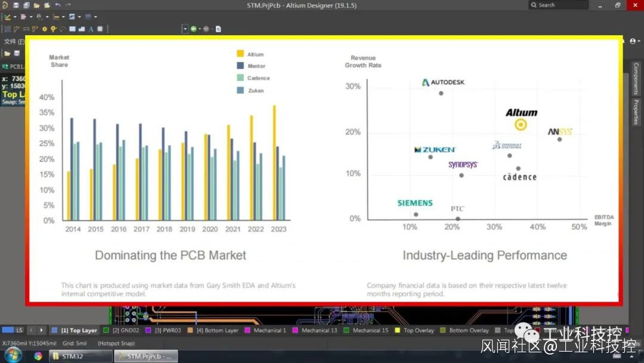Image resolution: width=644 pixels, height=363 pixels.
Task: Open Chrome from the taskbar
Action: pos(38,356)
